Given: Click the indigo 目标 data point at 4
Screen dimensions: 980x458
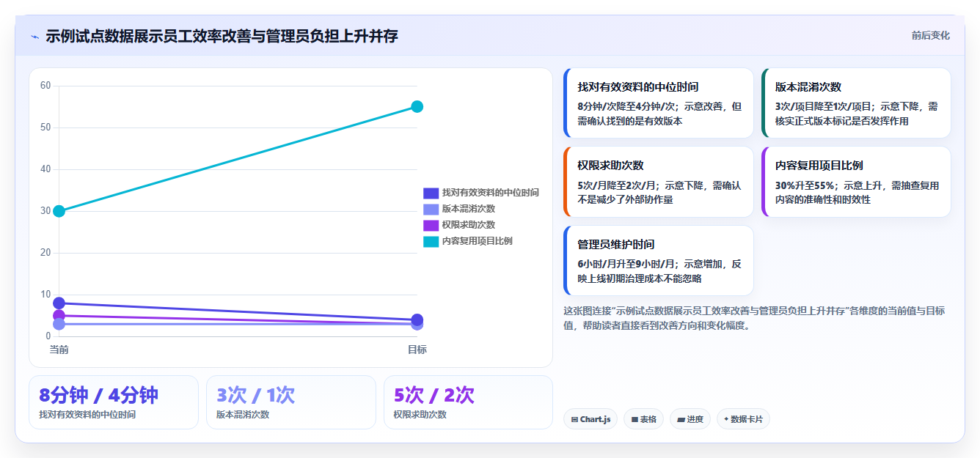Looking at the screenshot, I should [x=417, y=320].
